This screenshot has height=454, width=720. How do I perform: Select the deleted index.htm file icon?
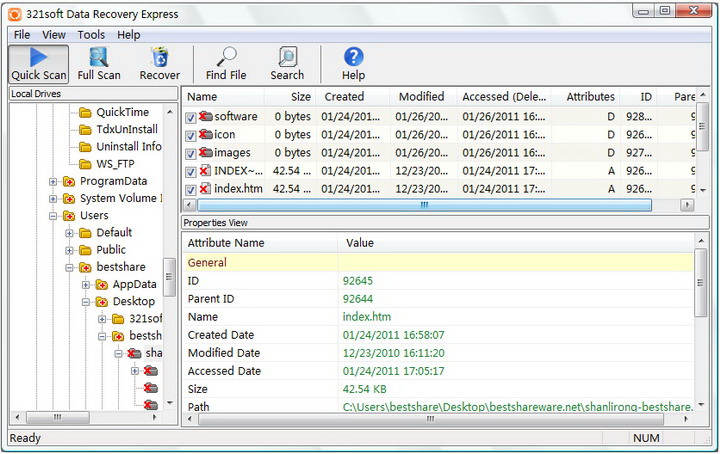[x=205, y=189]
